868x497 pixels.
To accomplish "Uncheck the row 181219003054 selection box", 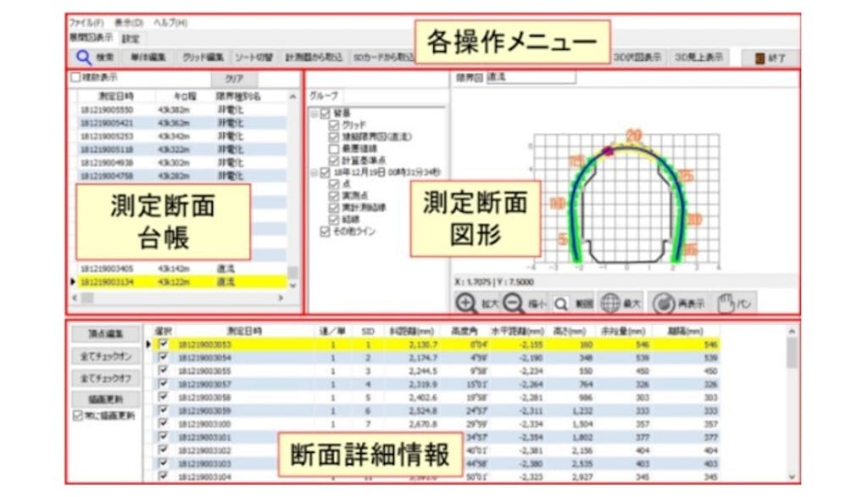I will (x=163, y=357).
